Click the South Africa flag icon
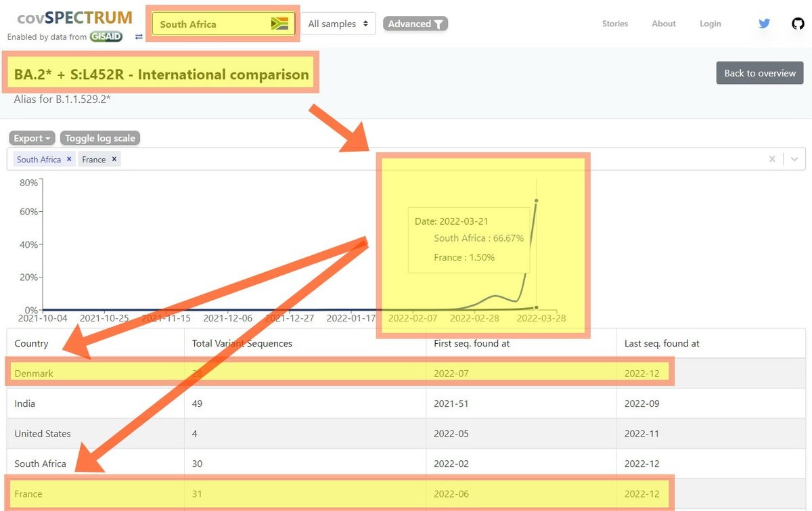This screenshot has height=511, width=812. pos(279,24)
